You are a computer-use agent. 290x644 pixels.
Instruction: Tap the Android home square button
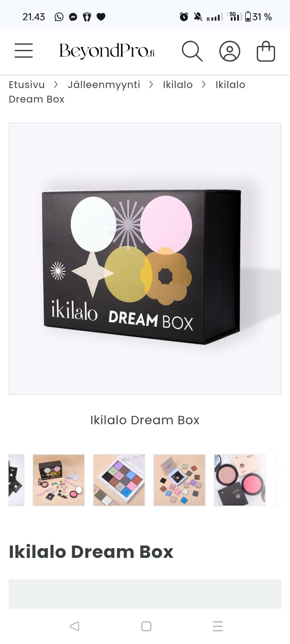pyautogui.click(x=146, y=626)
